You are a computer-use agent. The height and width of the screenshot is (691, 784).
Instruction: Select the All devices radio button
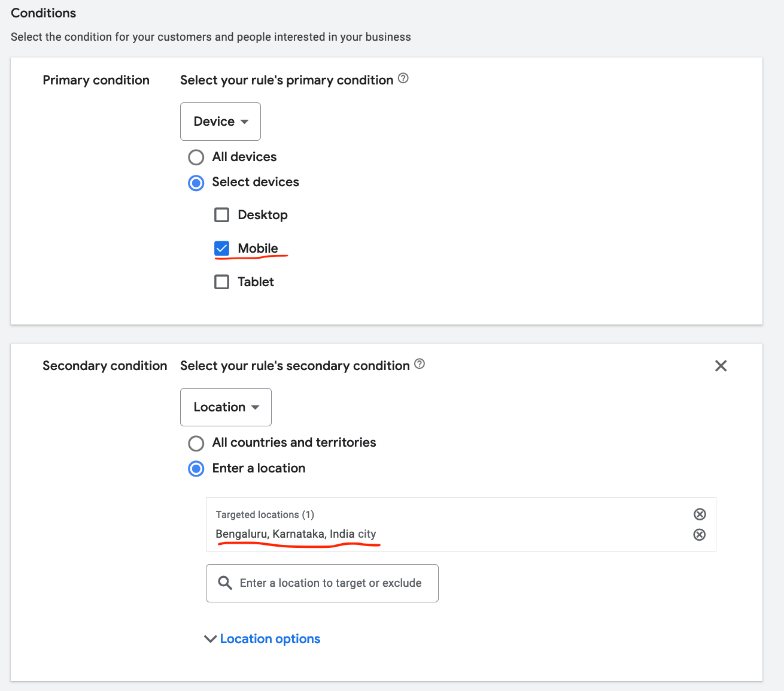(196, 157)
